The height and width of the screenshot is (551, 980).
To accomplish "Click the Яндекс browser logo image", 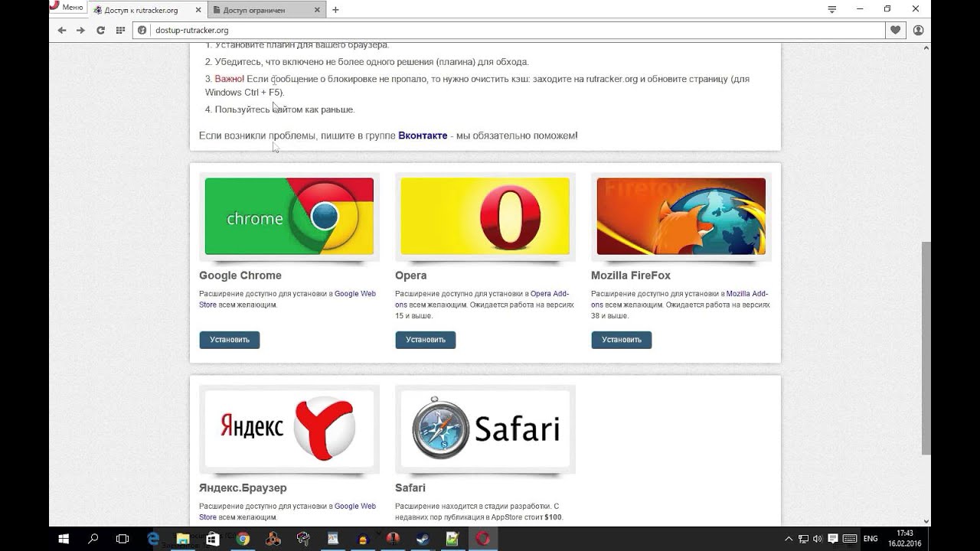I will point(289,429).
